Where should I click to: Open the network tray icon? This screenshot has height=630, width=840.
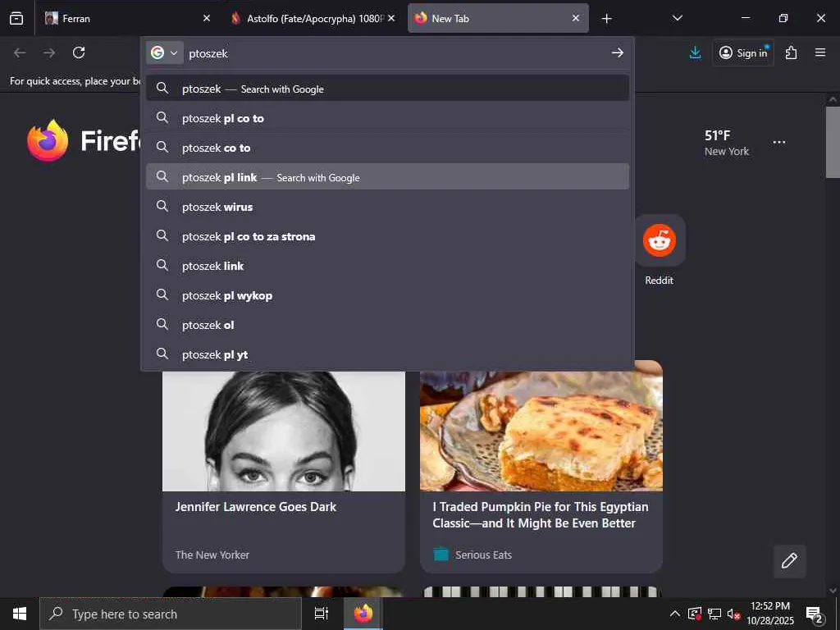714,614
